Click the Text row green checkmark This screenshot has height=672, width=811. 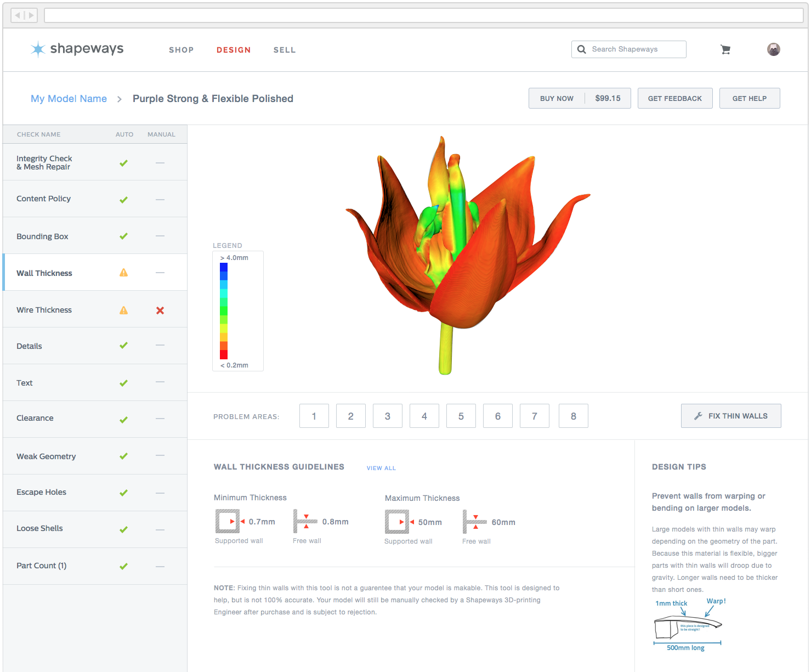pyautogui.click(x=124, y=383)
